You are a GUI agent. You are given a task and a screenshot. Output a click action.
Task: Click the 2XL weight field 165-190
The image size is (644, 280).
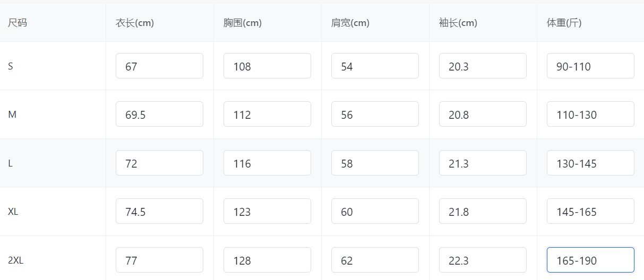(x=590, y=260)
